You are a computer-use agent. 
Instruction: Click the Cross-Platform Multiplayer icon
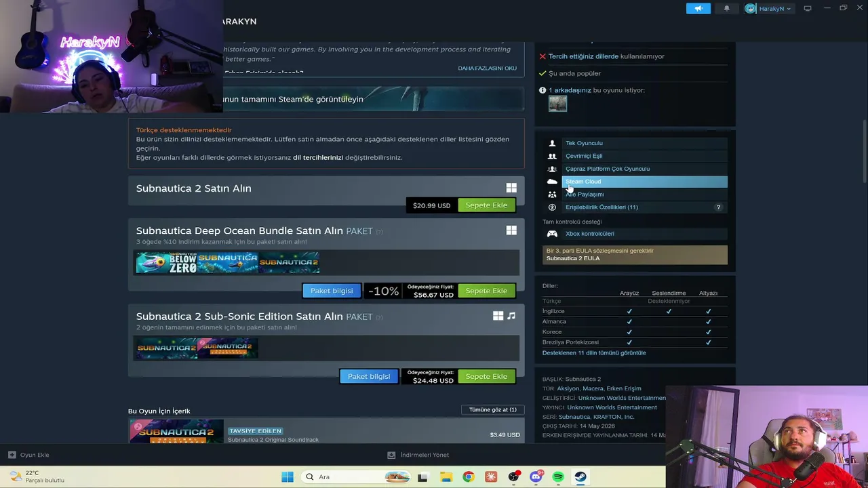coord(552,169)
